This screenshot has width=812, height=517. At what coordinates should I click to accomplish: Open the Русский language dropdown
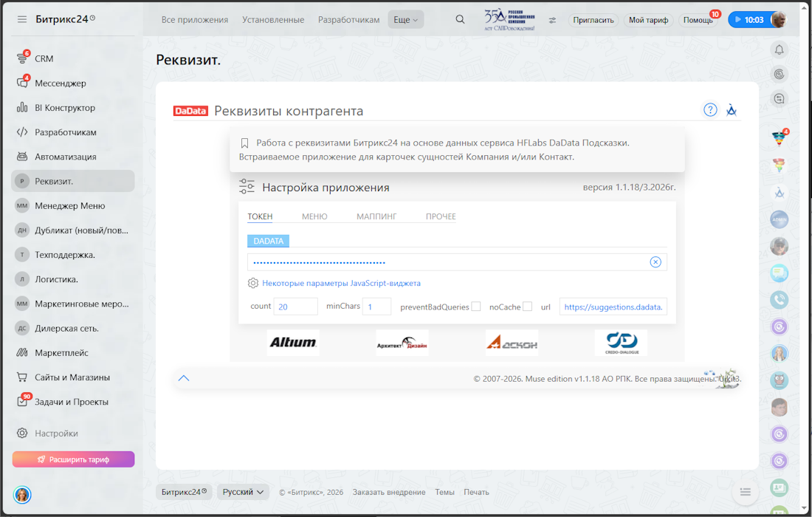pyautogui.click(x=243, y=492)
